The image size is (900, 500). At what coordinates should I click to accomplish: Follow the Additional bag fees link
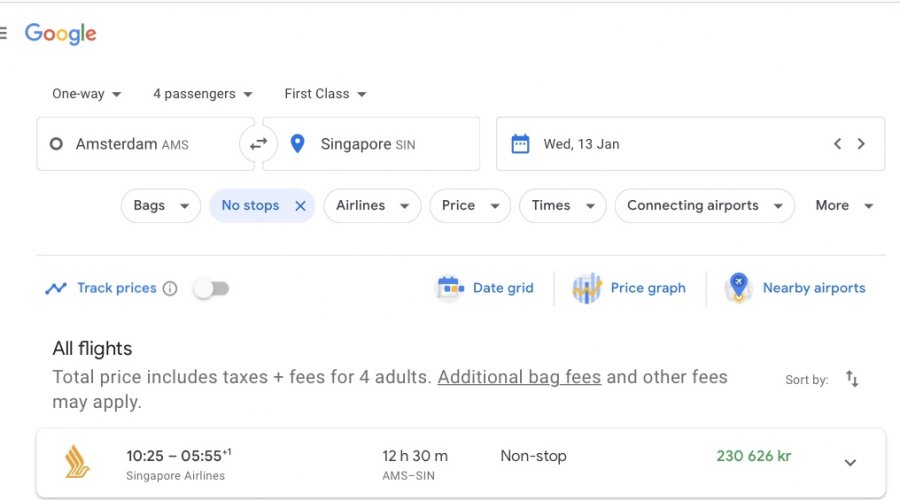coord(519,377)
